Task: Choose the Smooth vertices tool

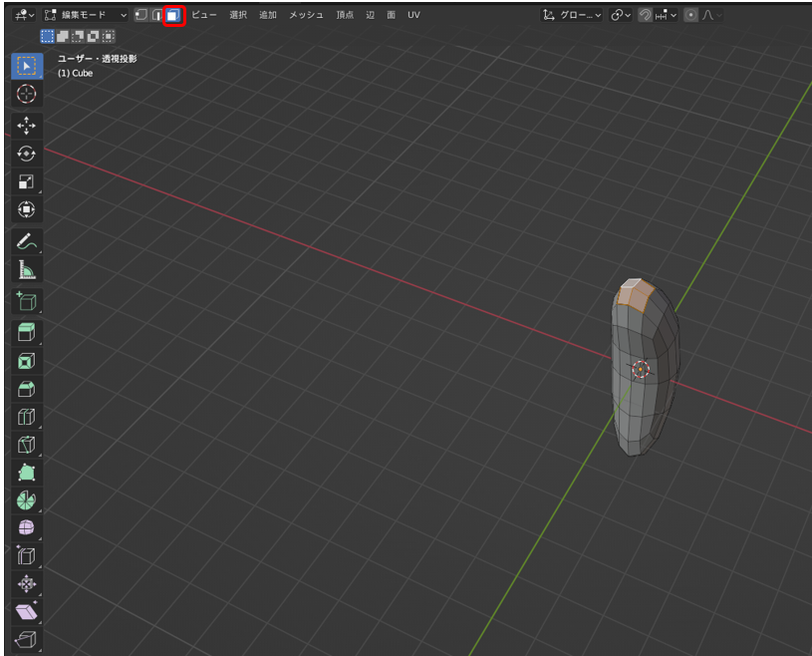Action: (x=27, y=528)
